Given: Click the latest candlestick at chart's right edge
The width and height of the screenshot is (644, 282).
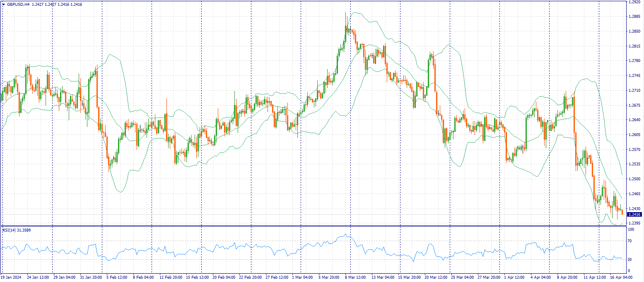Looking at the screenshot, I should tap(622, 212).
